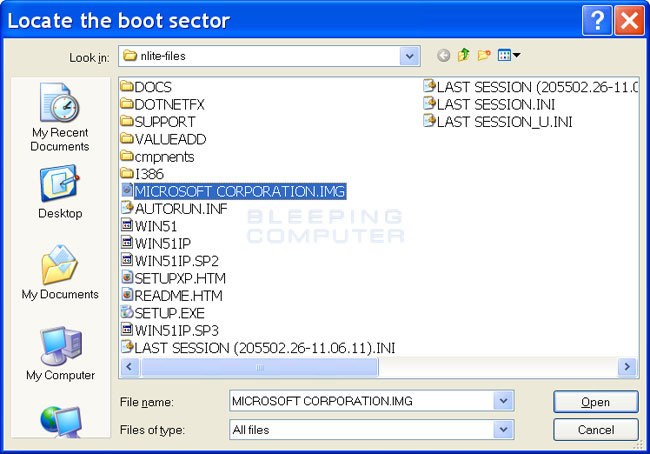Click the scroll right arrow
This screenshot has width=650, height=454.
click(627, 367)
